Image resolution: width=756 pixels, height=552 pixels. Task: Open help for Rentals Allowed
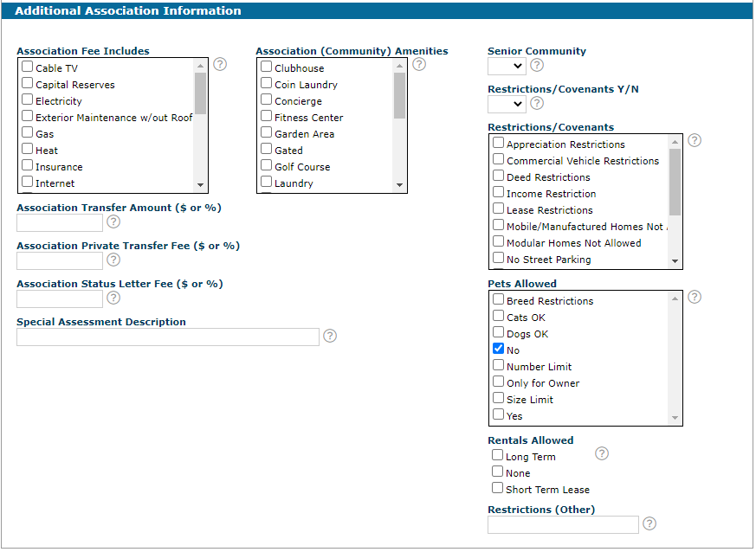pyautogui.click(x=602, y=453)
